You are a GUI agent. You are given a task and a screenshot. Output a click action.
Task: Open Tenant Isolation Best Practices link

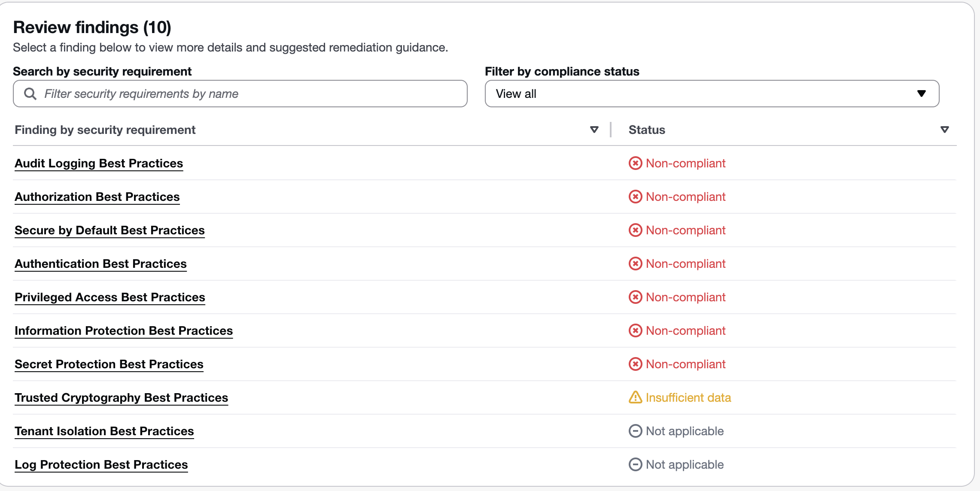coord(104,431)
